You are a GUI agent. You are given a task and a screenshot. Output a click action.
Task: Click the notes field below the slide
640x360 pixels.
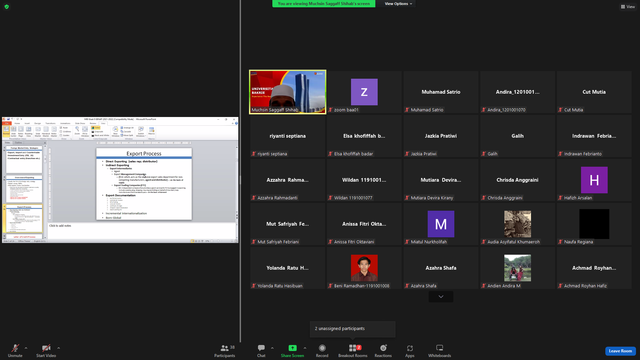[141, 231]
